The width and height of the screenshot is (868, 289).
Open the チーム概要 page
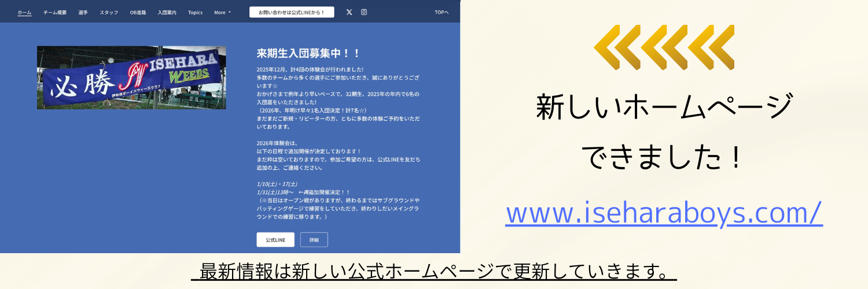[55, 12]
